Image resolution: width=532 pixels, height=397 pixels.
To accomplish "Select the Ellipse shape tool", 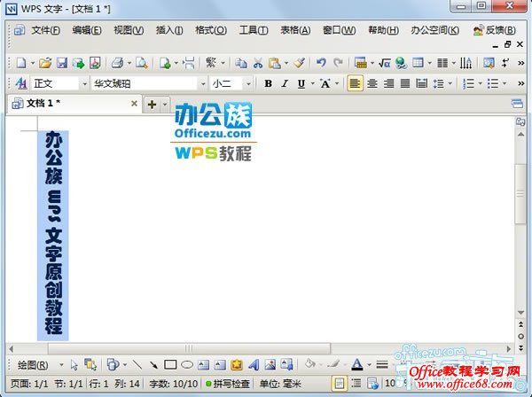I will pos(187,365).
